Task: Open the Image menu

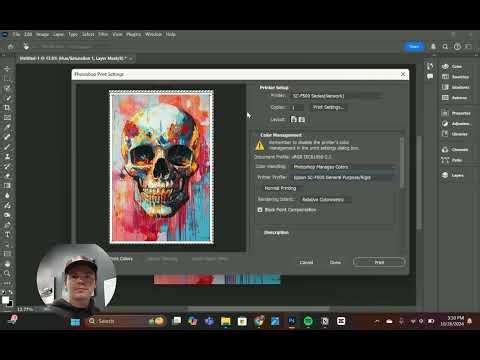Action: pos(42,34)
